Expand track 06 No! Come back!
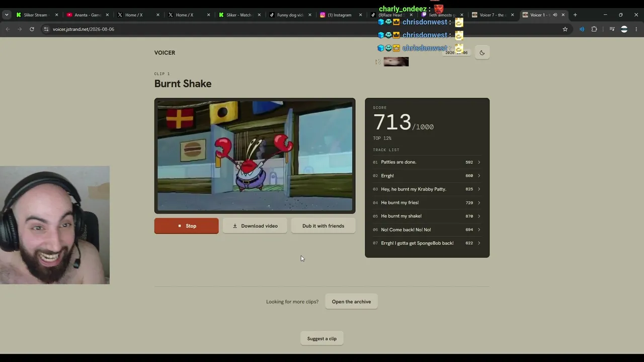The image size is (644, 362). 427,230
